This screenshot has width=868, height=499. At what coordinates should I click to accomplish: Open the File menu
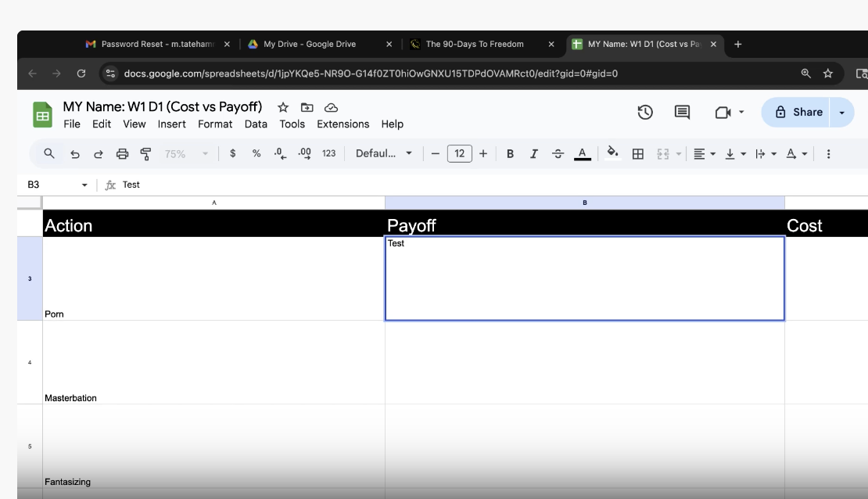click(x=72, y=124)
